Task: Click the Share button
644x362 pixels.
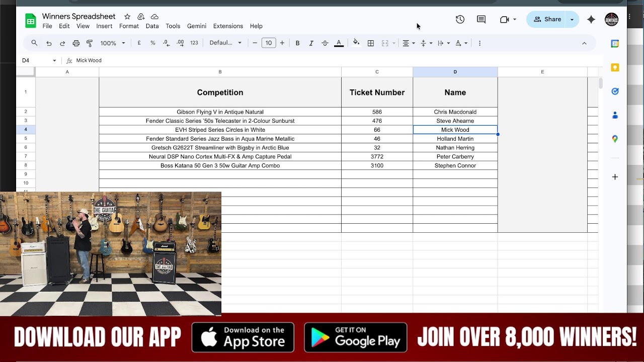Action: [x=547, y=20]
